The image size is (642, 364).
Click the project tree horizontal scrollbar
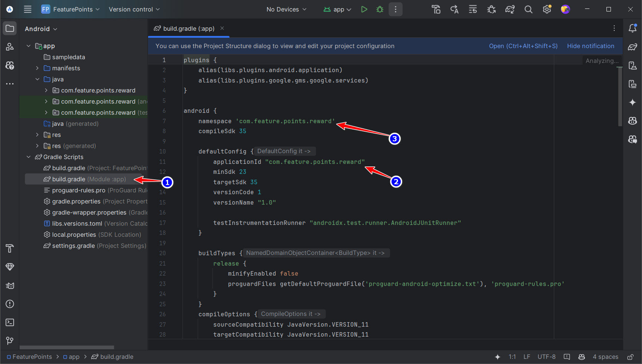67,347
